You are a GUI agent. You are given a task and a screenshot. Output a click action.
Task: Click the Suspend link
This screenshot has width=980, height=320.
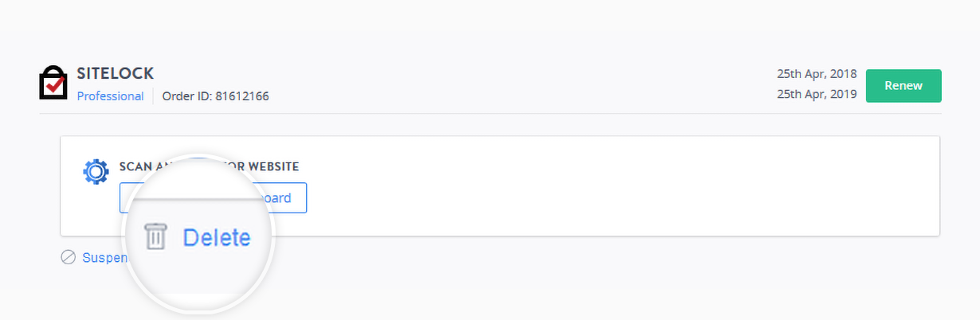click(104, 258)
